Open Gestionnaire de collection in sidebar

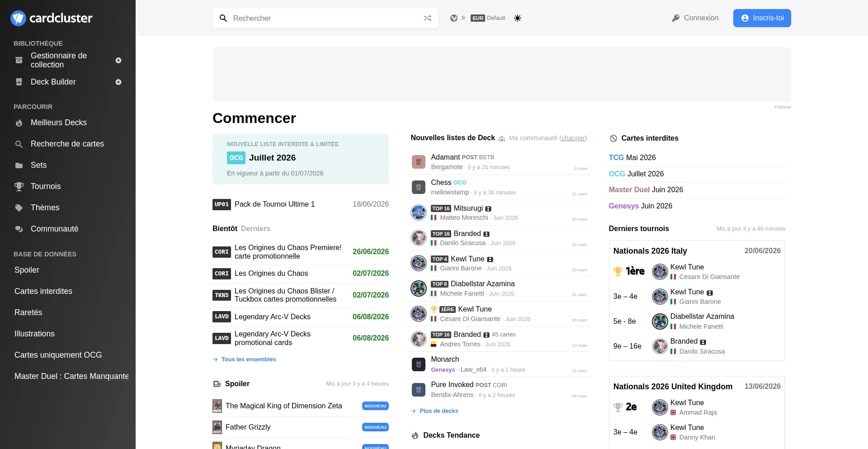point(59,60)
